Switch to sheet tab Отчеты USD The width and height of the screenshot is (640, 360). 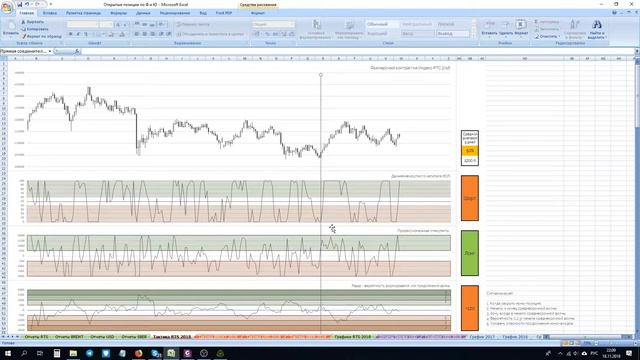click(x=102, y=337)
